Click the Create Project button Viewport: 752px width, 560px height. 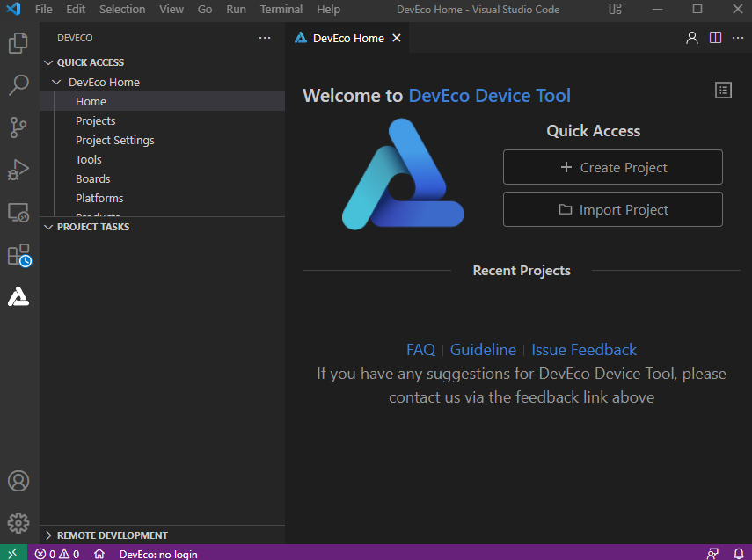point(612,167)
